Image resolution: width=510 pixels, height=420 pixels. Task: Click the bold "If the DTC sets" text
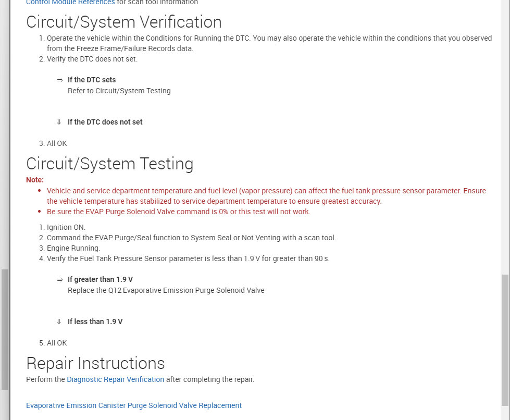(x=92, y=80)
